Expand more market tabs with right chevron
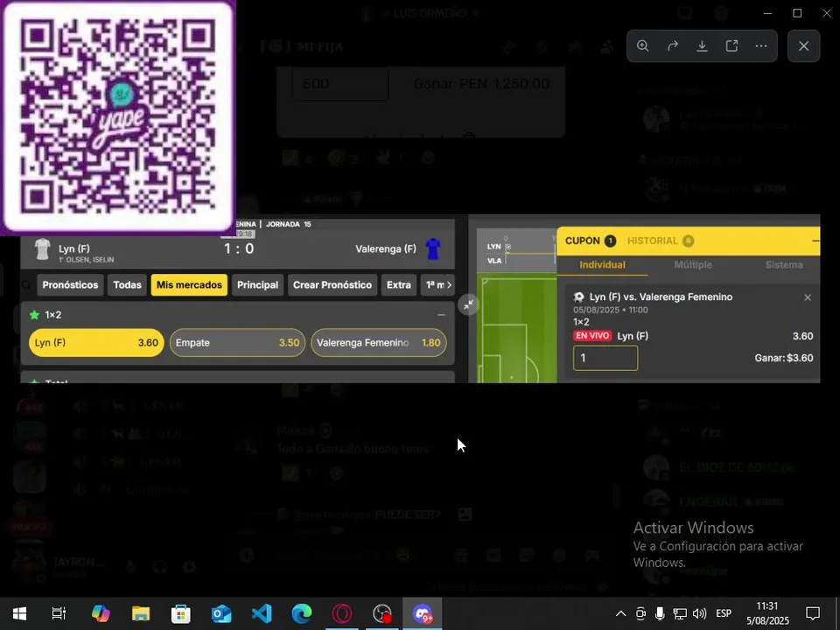This screenshot has height=630, width=840. 449,285
